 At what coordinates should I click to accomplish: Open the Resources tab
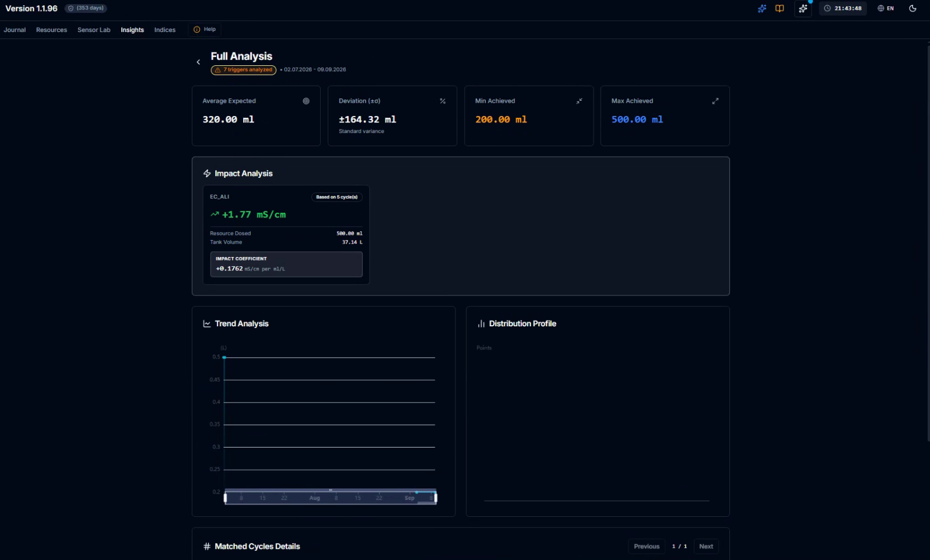51,30
